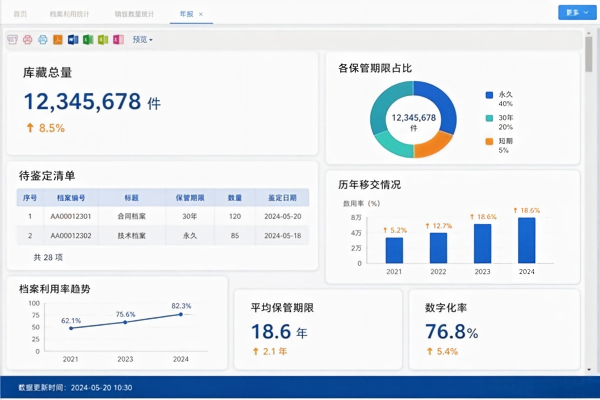Export the report as PDF
Viewport: 600px width, 400px height.
pyautogui.click(x=58, y=39)
